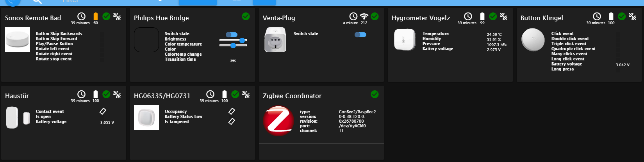Click the battery icon on Haustür card
The width and height of the screenshot is (644, 162).
[96, 94]
